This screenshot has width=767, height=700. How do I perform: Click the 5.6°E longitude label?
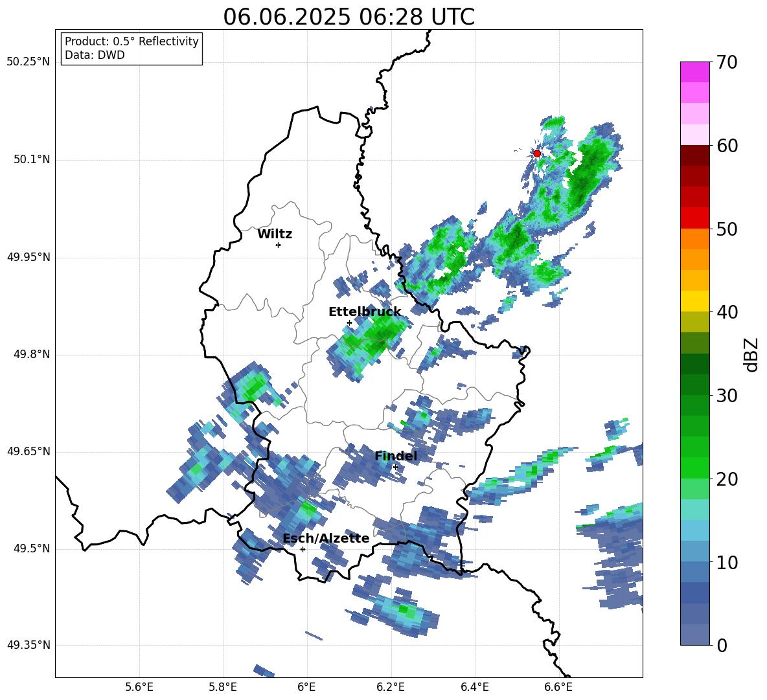139,687
